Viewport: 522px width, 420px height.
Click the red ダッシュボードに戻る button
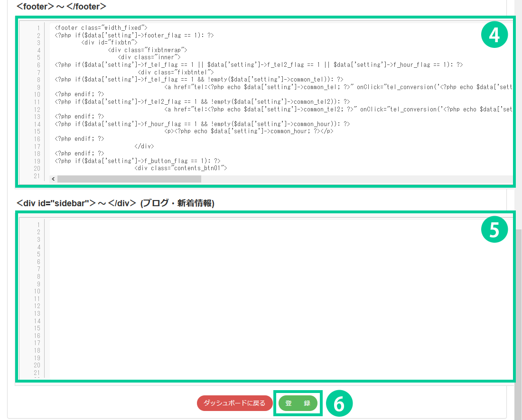[234, 403]
